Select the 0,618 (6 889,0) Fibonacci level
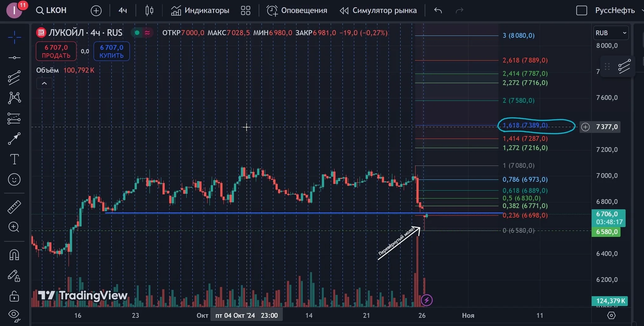The image size is (644, 326). [x=525, y=191]
